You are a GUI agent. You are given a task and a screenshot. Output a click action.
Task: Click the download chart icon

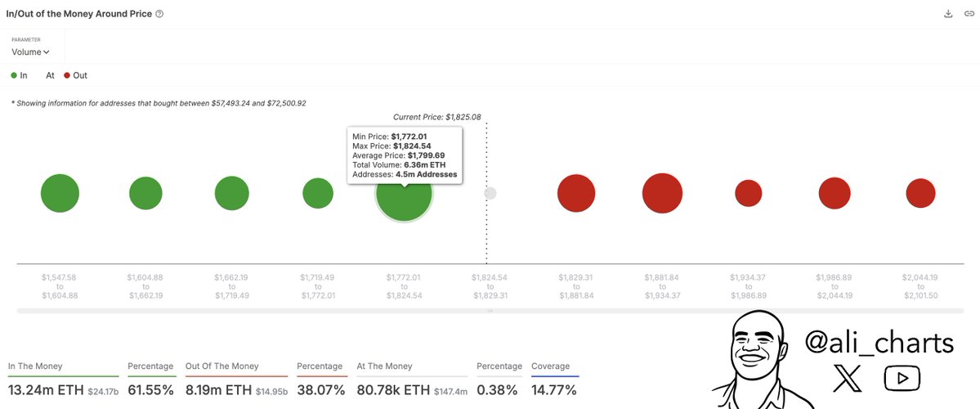click(x=948, y=14)
